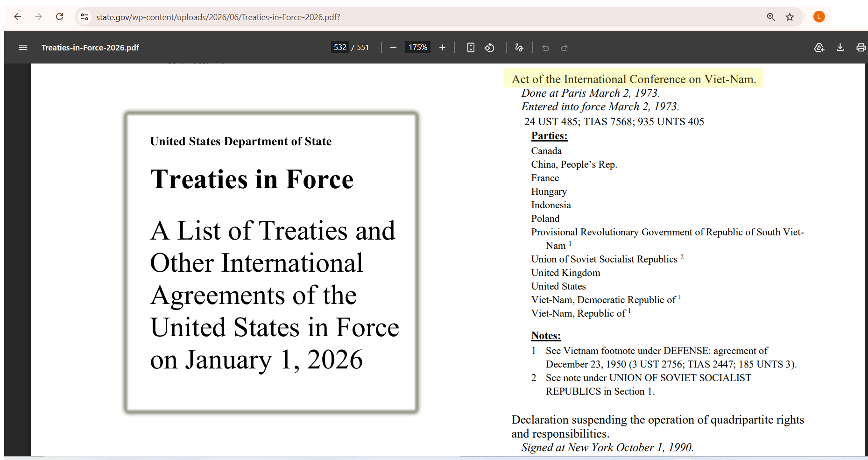Toggle the PDF sidebar menu
868x460 pixels.
click(x=23, y=48)
